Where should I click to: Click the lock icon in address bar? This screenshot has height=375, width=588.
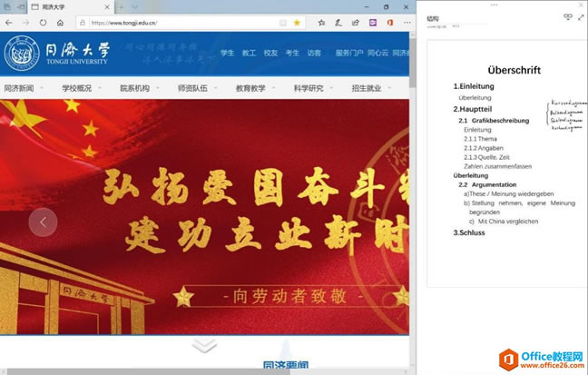coord(83,23)
